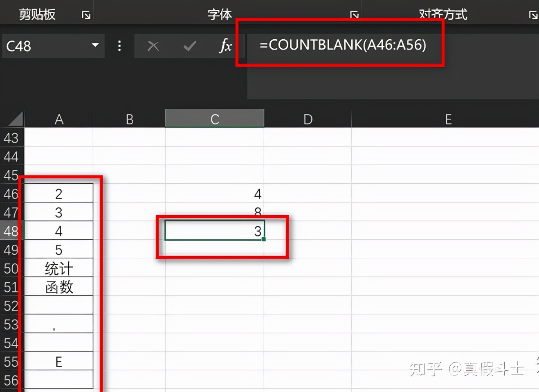Open the 对齐方式 group dialog launcher
Screen dimensions: 539x392
click(533, 14)
